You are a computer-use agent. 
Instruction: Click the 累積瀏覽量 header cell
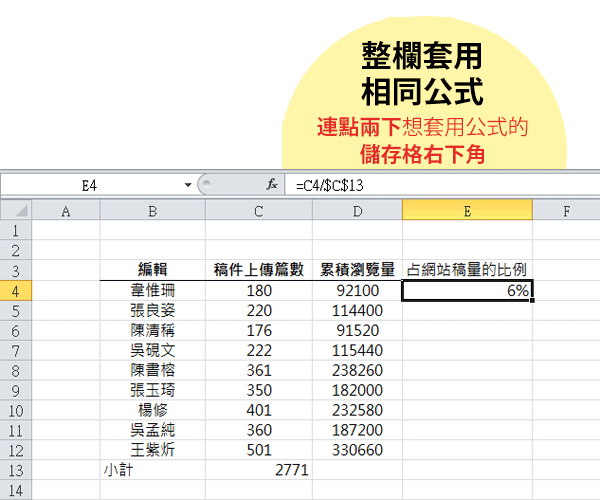[357, 270]
